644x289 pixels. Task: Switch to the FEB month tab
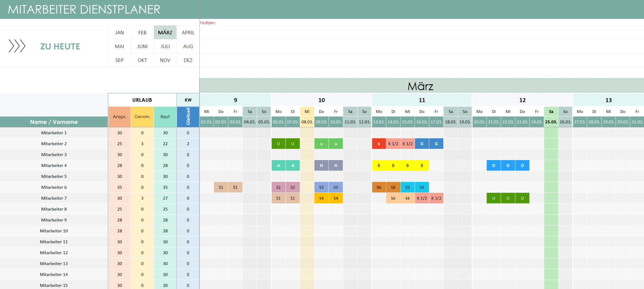click(142, 32)
